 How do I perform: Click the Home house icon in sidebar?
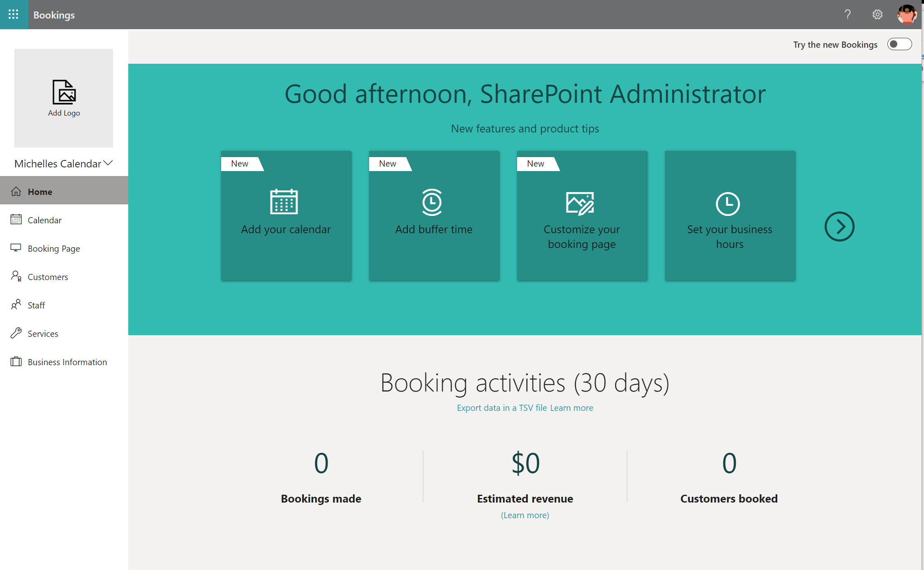16,191
